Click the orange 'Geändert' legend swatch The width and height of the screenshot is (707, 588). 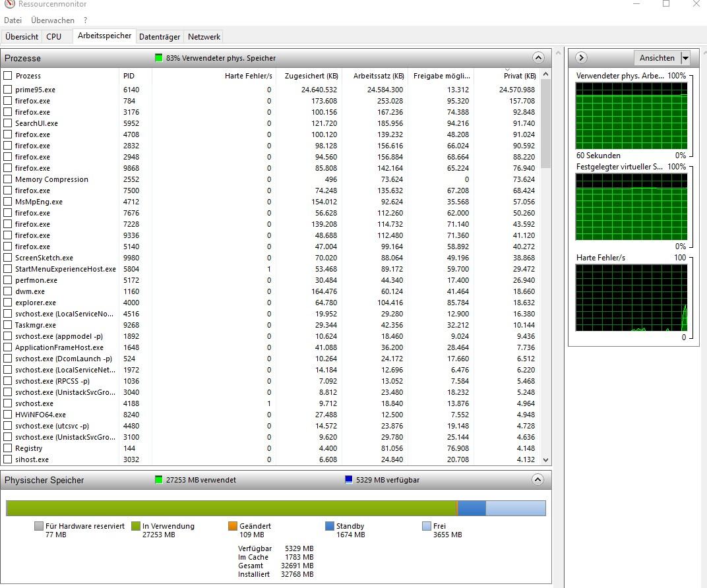coord(233,526)
